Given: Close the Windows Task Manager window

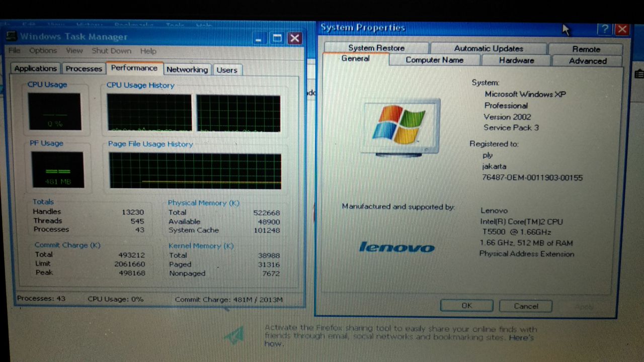Looking at the screenshot, I should click(295, 38).
